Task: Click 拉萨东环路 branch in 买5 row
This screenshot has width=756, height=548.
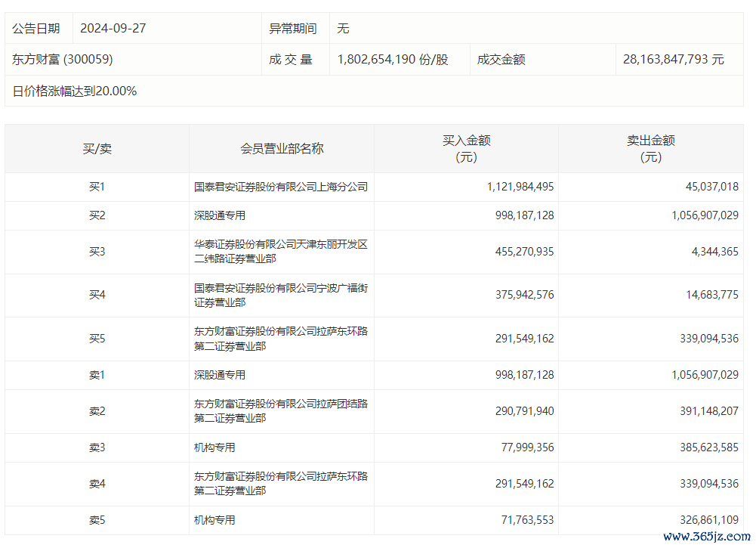Action: (x=281, y=339)
